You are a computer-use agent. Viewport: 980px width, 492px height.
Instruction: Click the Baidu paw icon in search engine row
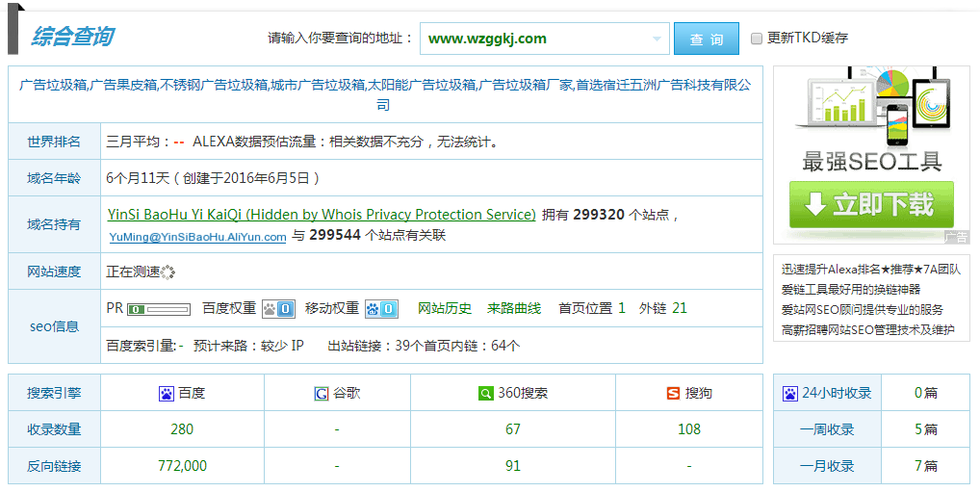coord(167,394)
